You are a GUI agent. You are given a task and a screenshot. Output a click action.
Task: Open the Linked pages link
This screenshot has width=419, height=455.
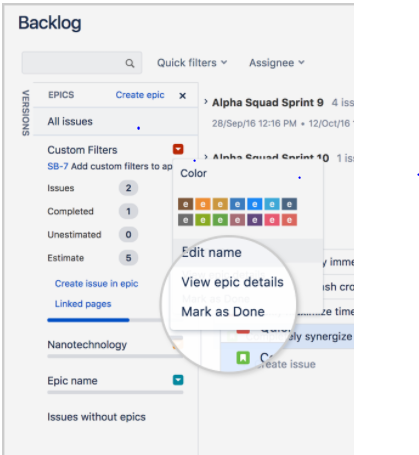[x=83, y=304]
